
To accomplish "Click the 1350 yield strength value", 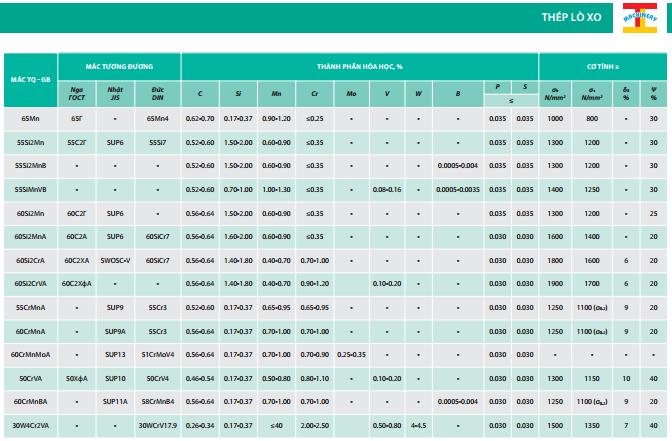I will pos(592,426).
